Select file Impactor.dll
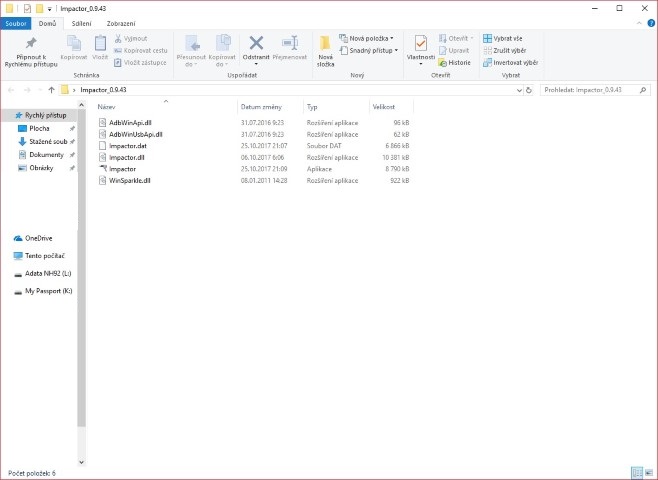 (126, 157)
